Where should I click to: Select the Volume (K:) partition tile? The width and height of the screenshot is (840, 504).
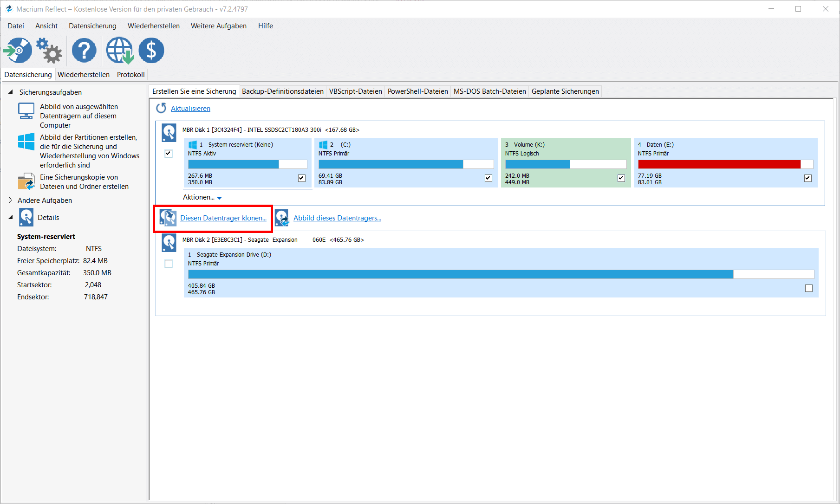click(566, 162)
